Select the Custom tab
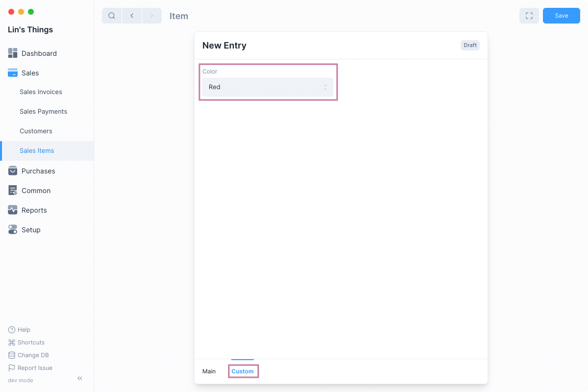This screenshot has width=588, height=392. [243, 371]
